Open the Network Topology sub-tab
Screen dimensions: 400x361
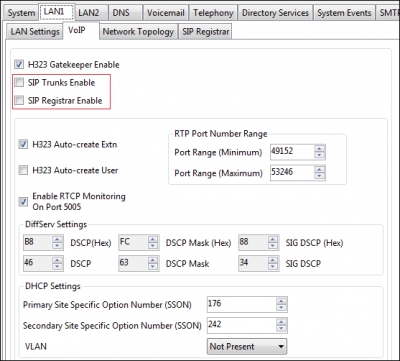point(138,32)
